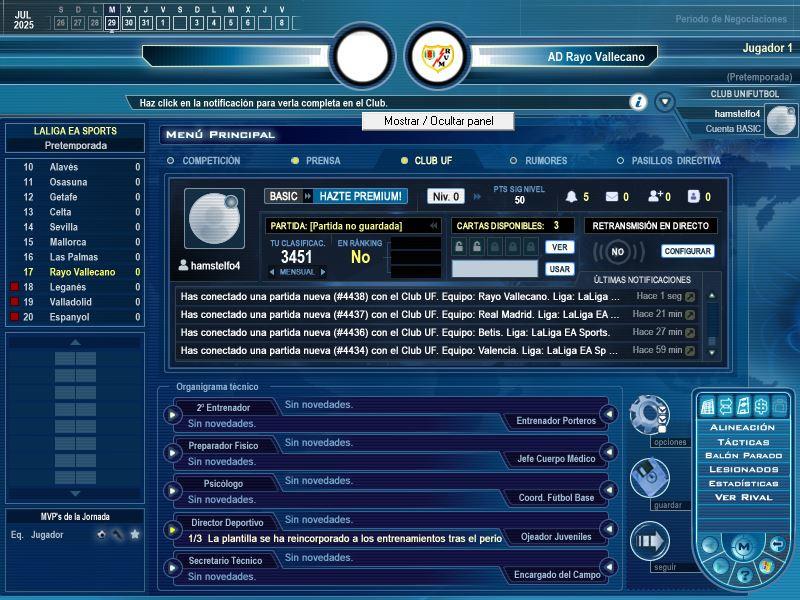Collapse the Partida no guardada arrows

433,226
